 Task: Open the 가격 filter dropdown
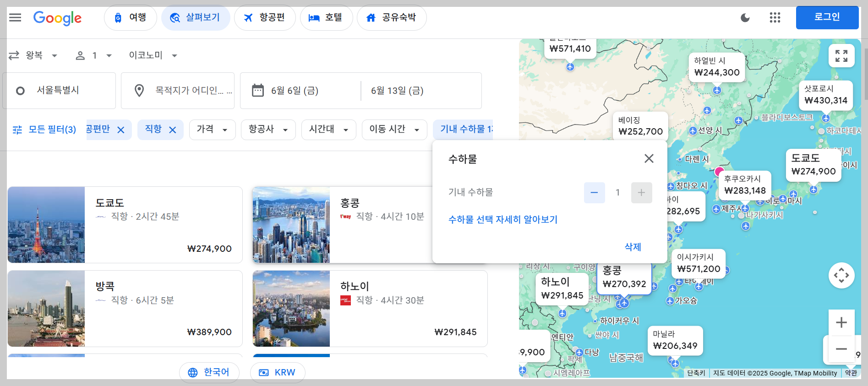pos(213,130)
